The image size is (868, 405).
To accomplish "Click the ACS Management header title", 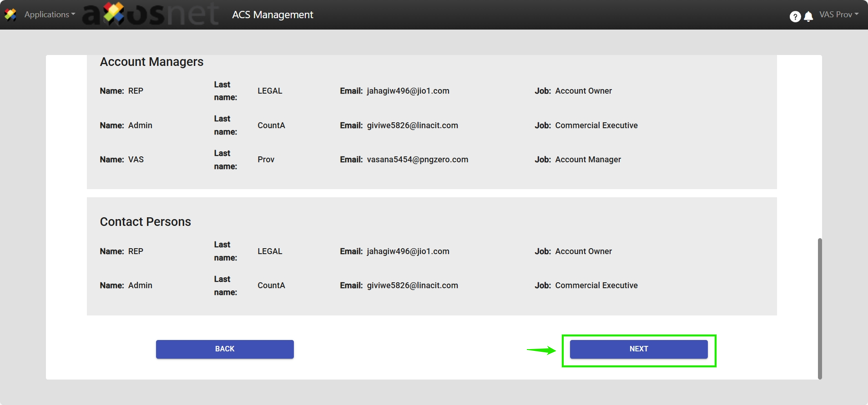I will 273,15.
